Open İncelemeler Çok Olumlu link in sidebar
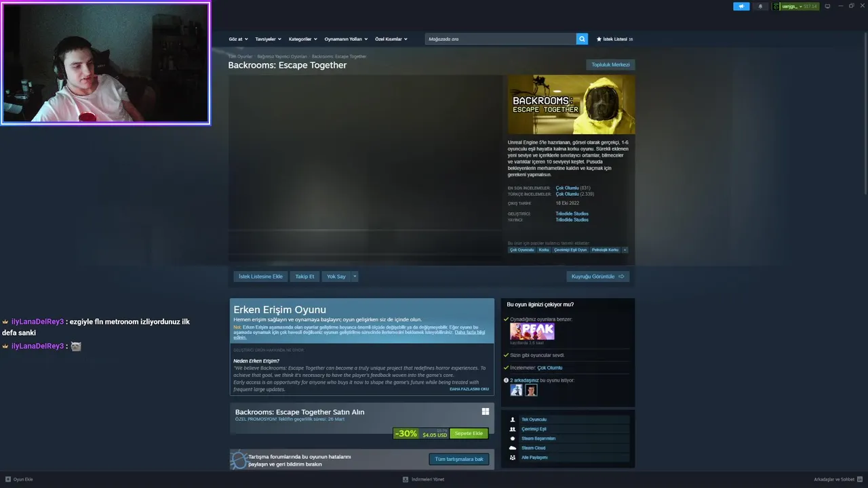Image resolution: width=868 pixels, height=488 pixels. click(x=550, y=368)
